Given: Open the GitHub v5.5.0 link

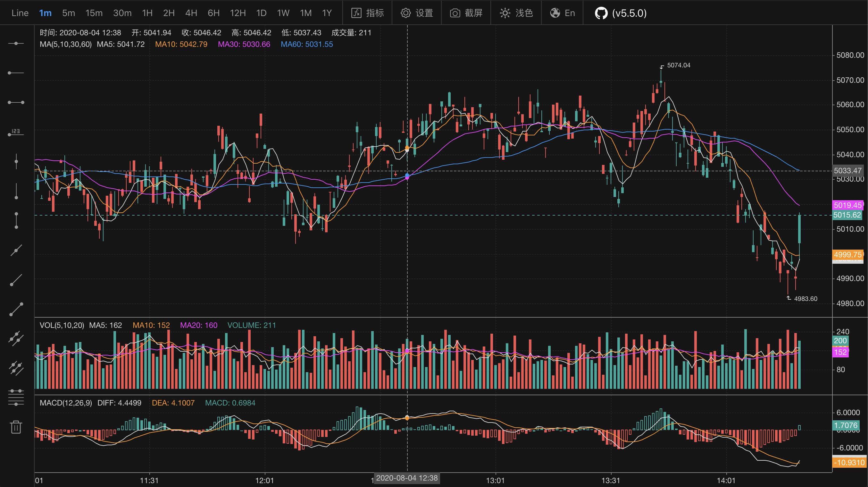Looking at the screenshot, I should tap(621, 13).
